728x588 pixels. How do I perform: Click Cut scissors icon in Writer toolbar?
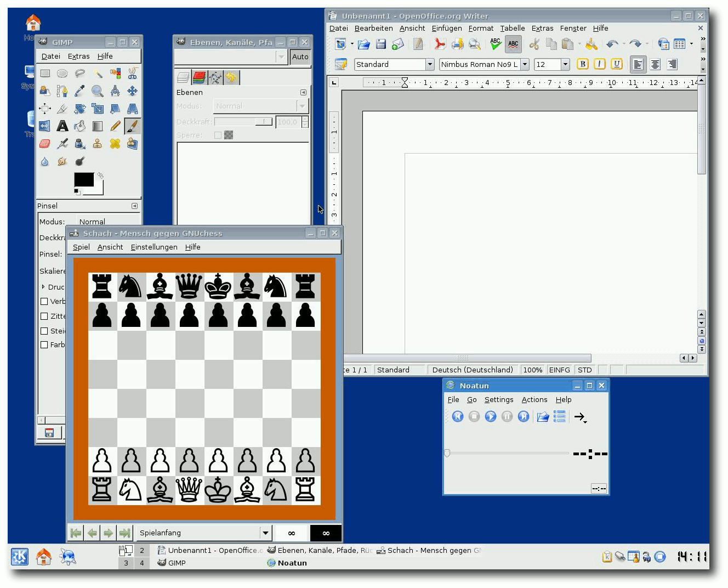(x=534, y=44)
